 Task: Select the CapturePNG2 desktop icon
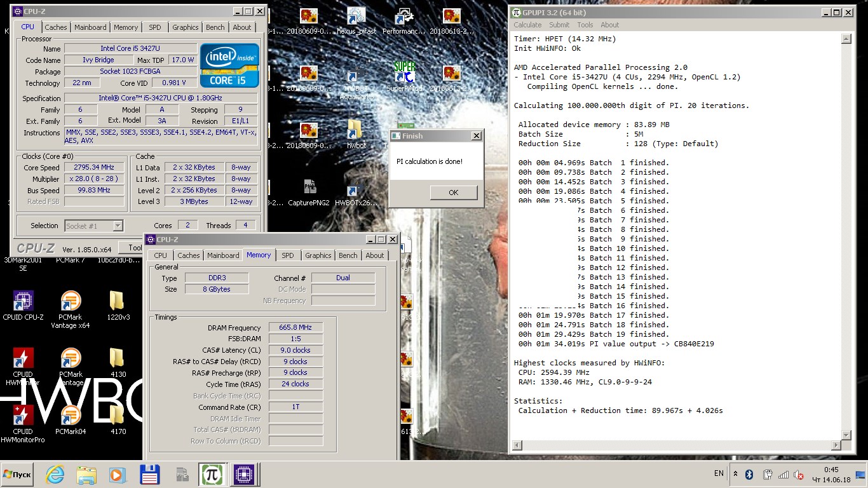coord(309,193)
